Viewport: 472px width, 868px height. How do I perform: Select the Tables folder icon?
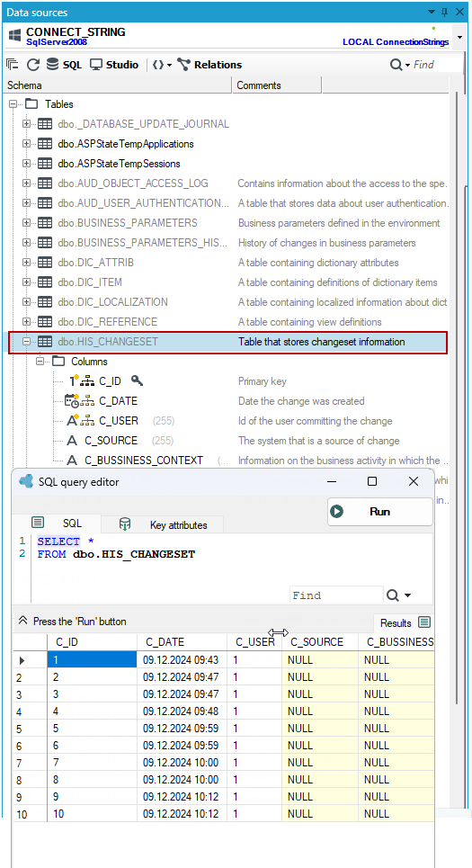tap(31, 104)
